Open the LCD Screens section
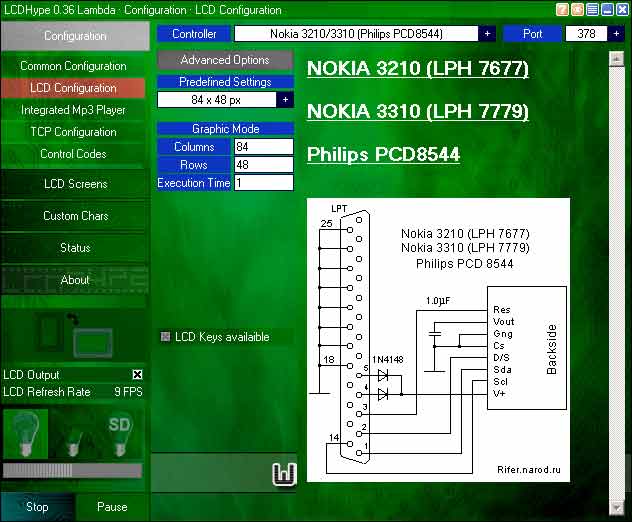 coord(75,184)
